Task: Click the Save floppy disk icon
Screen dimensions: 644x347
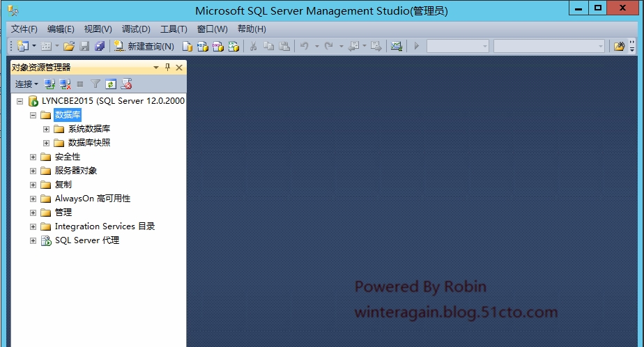Action: 84,46
